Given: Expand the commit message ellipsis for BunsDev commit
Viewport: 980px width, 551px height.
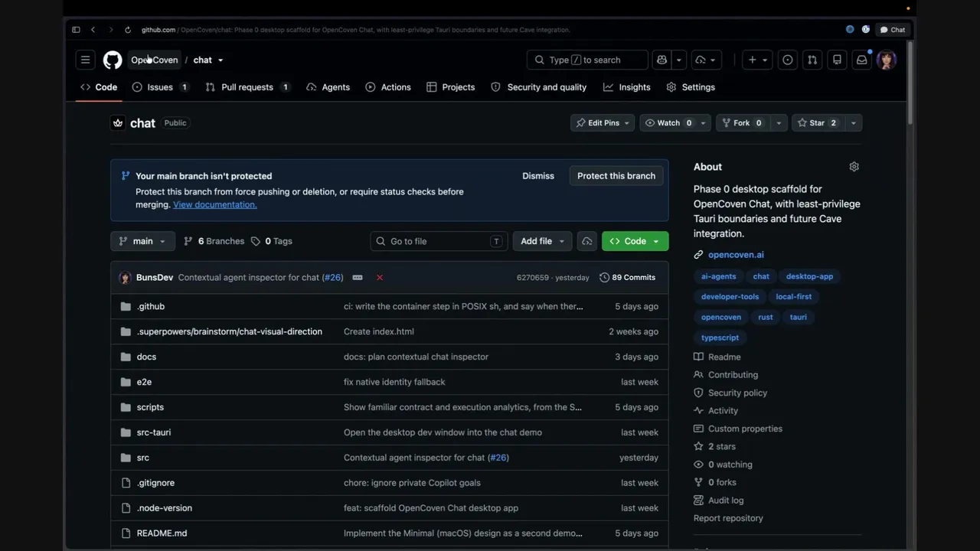Looking at the screenshot, I should [x=358, y=277].
